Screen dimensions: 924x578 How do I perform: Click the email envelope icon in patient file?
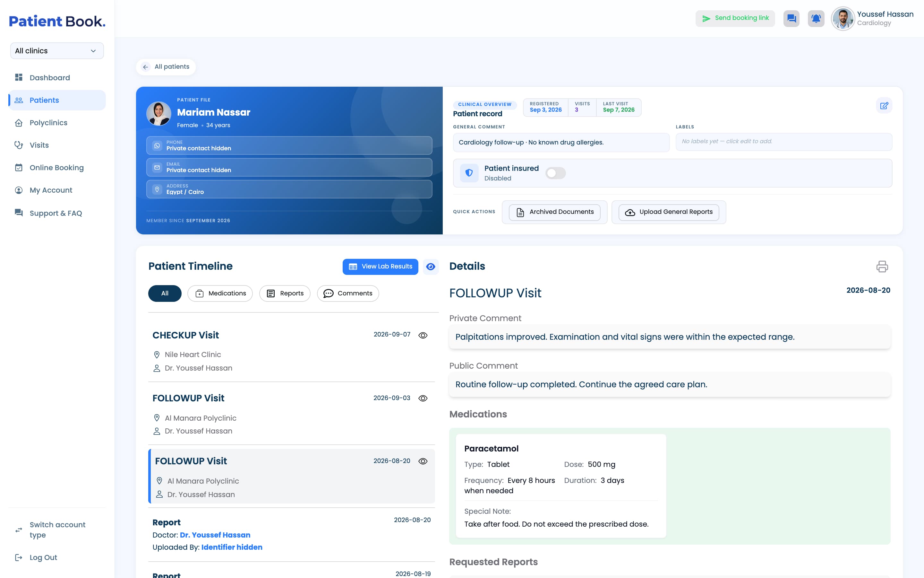157,167
